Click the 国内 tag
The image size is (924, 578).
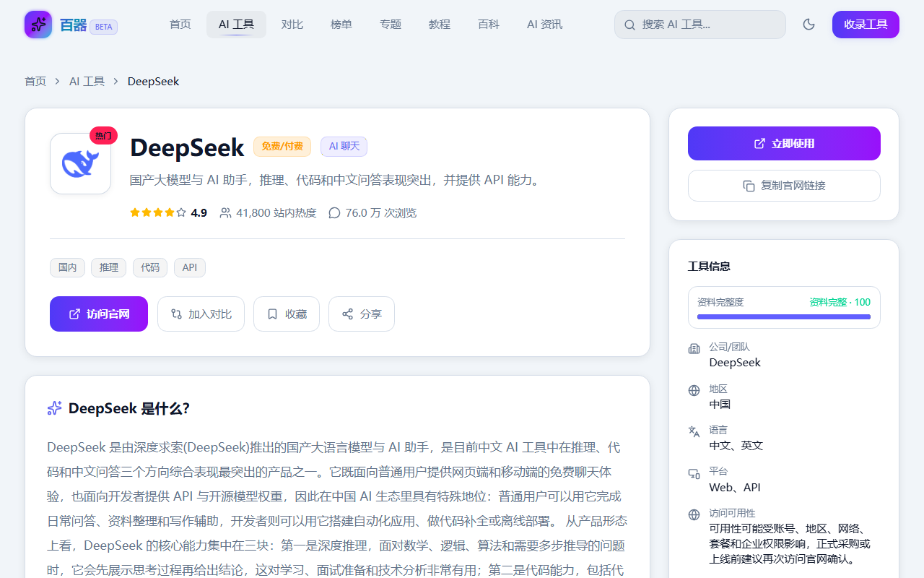pyautogui.click(x=67, y=268)
